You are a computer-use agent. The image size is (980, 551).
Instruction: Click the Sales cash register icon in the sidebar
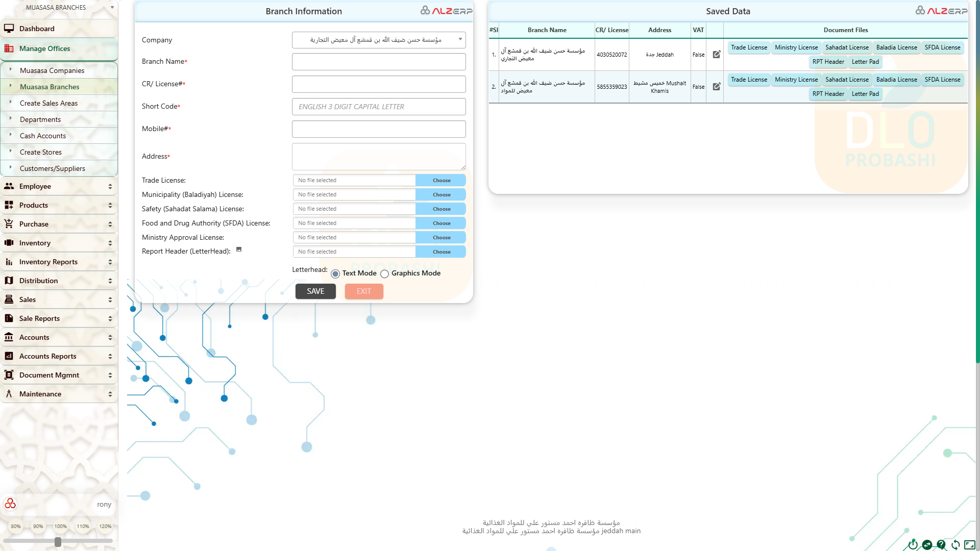[x=9, y=299]
